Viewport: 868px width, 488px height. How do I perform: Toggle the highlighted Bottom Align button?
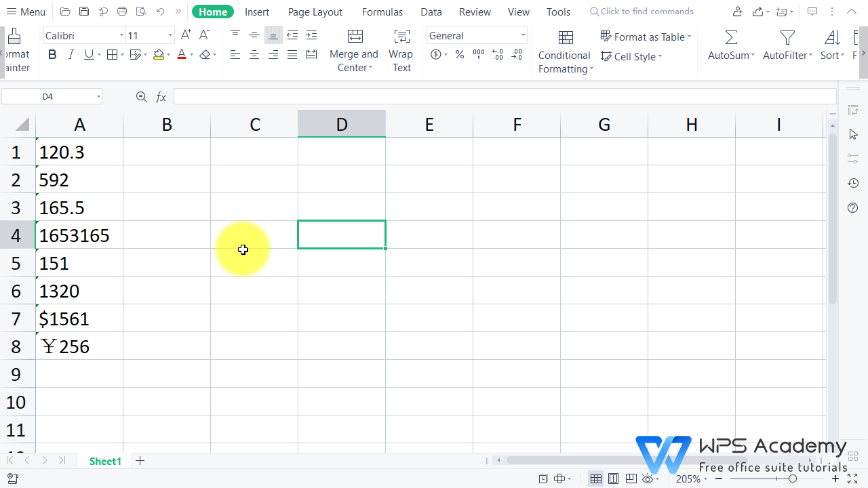273,35
